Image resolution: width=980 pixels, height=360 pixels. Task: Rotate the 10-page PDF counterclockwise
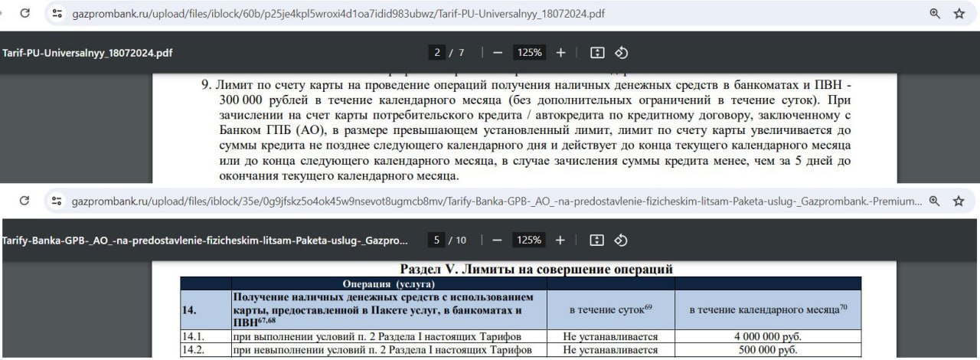[x=622, y=241]
